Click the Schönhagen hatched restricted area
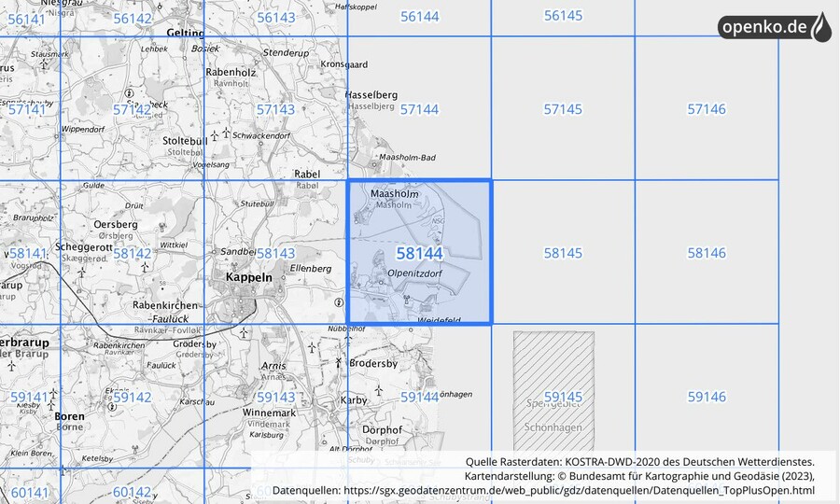Viewport: 840px width, 504px height. pyautogui.click(x=553, y=390)
